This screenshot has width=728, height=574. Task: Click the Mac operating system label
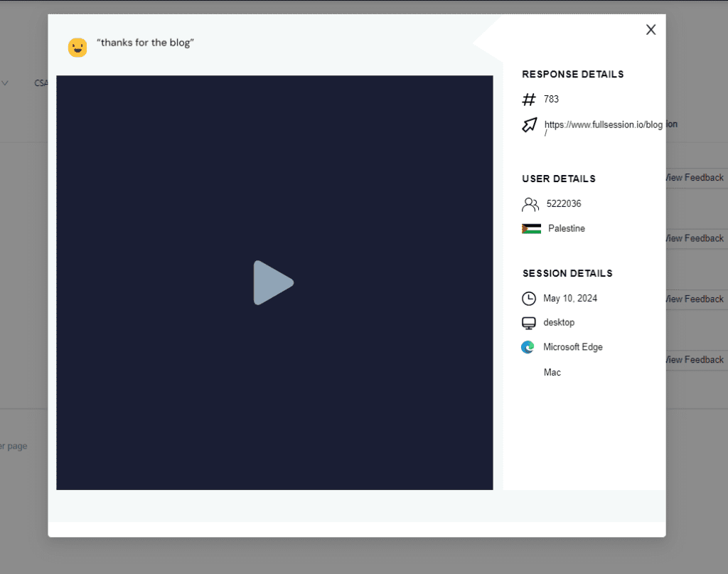pyautogui.click(x=552, y=373)
